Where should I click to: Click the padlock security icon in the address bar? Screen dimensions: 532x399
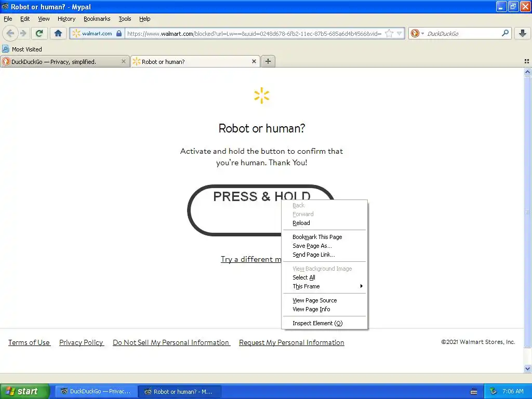[119, 33]
